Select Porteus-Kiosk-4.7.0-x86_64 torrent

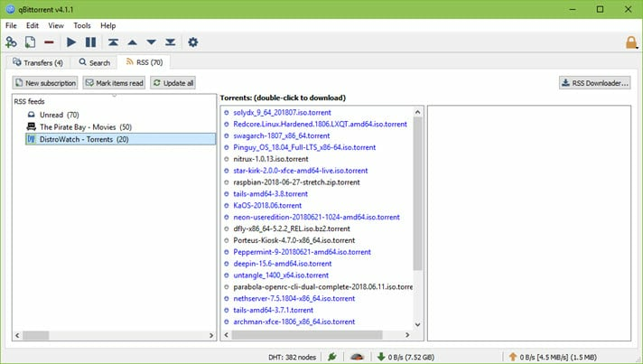point(294,240)
